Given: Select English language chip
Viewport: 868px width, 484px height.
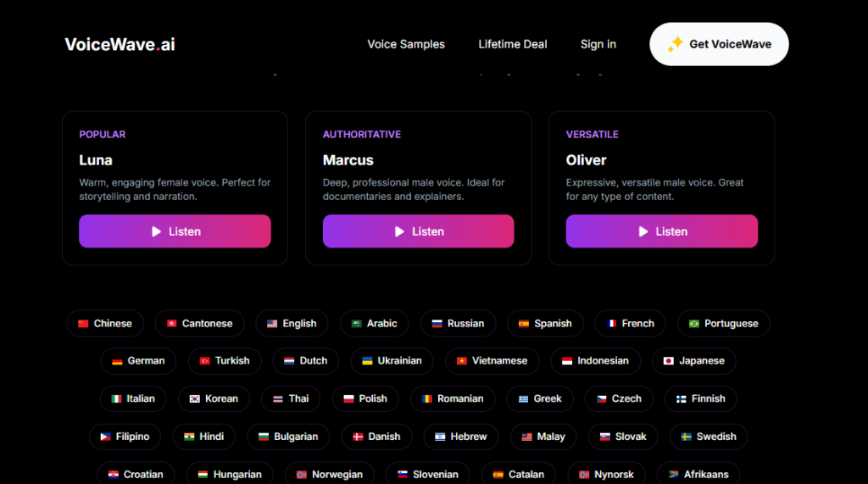Looking at the screenshot, I should click(292, 324).
